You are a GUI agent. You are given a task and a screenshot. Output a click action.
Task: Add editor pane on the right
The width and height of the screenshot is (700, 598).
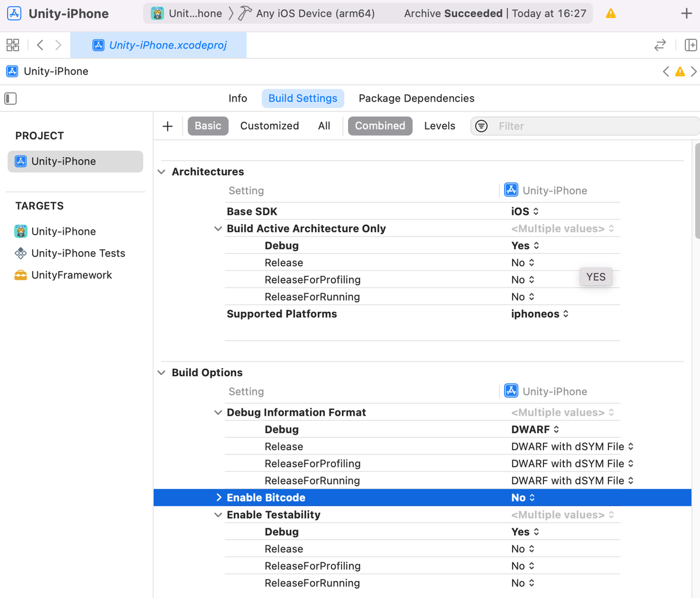[691, 45]
